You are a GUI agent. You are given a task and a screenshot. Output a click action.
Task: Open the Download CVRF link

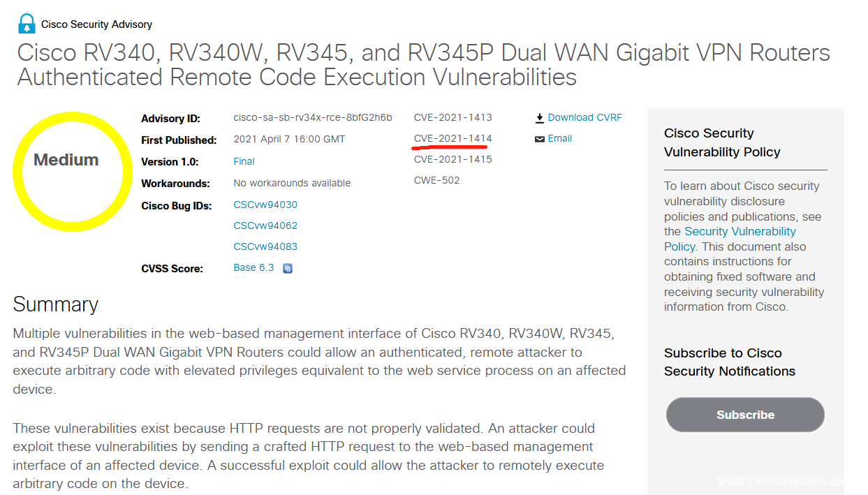[584, 118]
